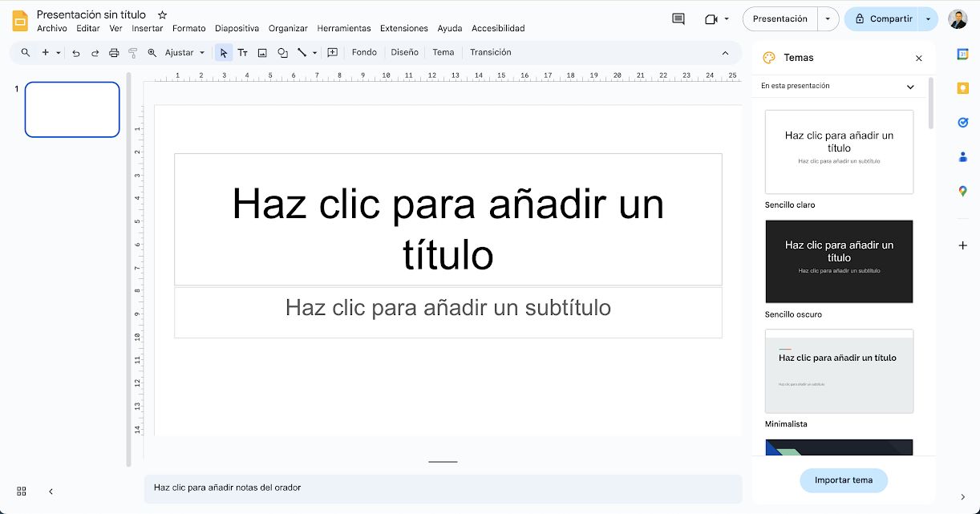Toggle the grid view button
980x514 pixels.
click(x=22, y=491)
